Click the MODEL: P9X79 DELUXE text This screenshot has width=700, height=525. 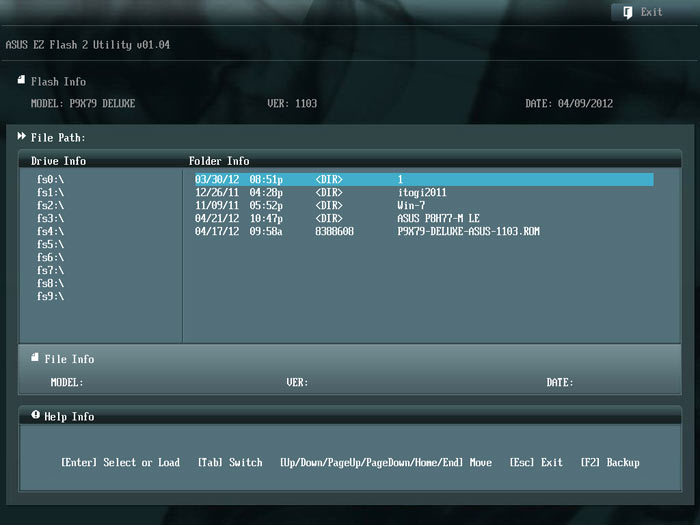click(x=83, y=104)
